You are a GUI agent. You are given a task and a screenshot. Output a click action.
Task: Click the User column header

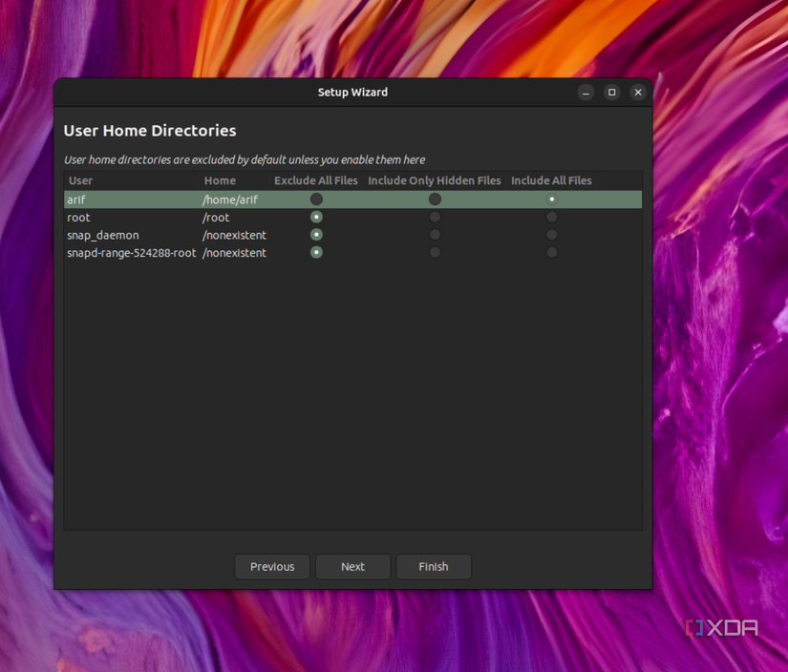pos(80,180)
